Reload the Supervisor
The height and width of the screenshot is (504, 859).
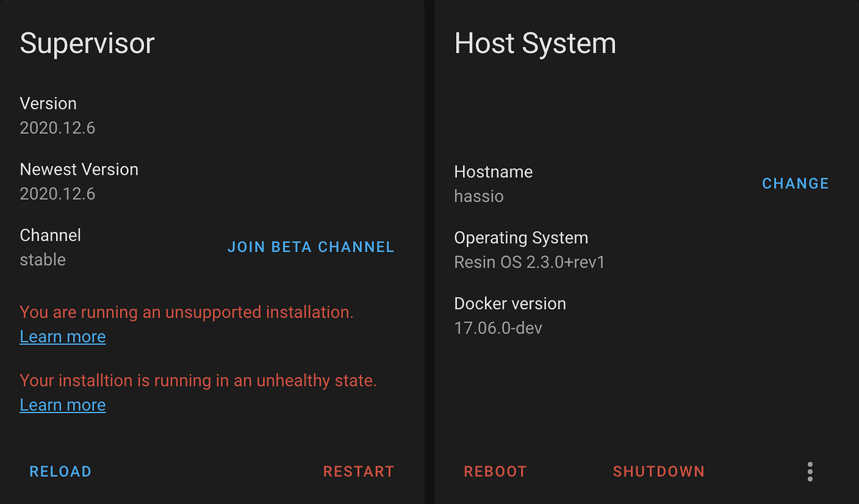click(x=60, y=472)
